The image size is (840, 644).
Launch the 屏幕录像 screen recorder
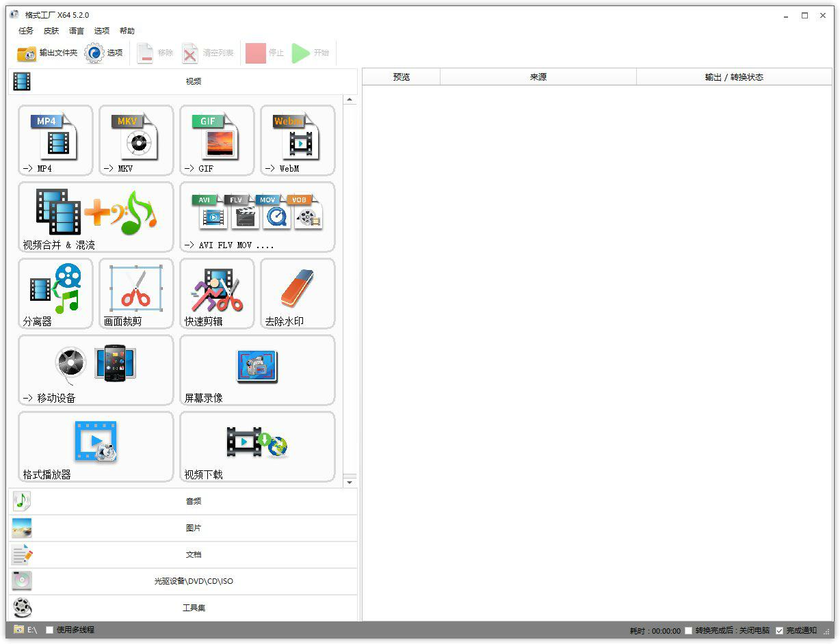click(x=257, y=370)
